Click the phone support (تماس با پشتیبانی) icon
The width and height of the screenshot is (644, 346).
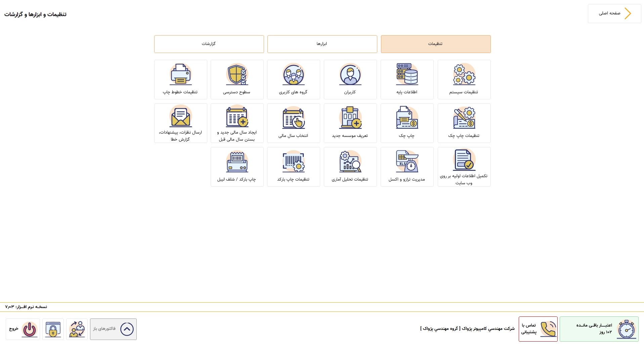pyautogui.click(x=548, y=329)
